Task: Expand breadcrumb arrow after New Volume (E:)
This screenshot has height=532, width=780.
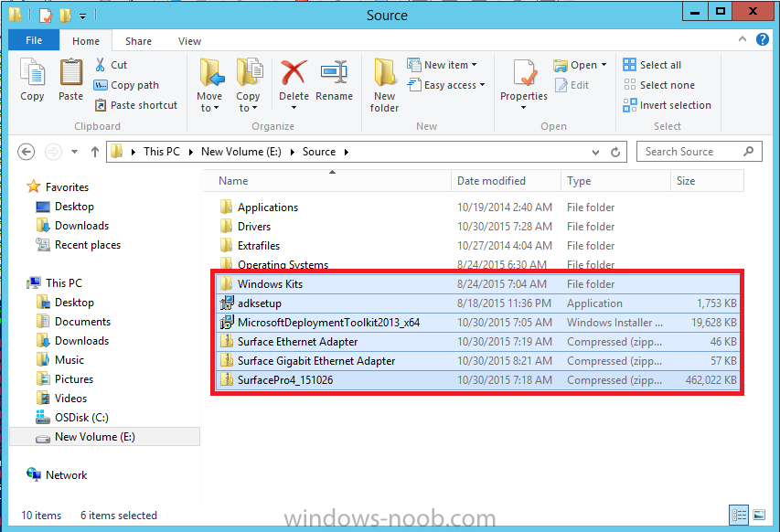Action: pos(292,152)
